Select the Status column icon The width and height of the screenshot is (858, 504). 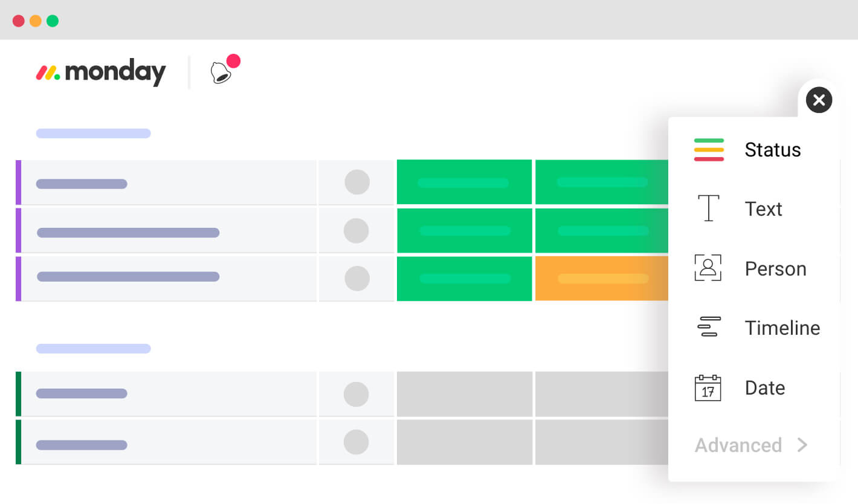[x=709, y=149]
